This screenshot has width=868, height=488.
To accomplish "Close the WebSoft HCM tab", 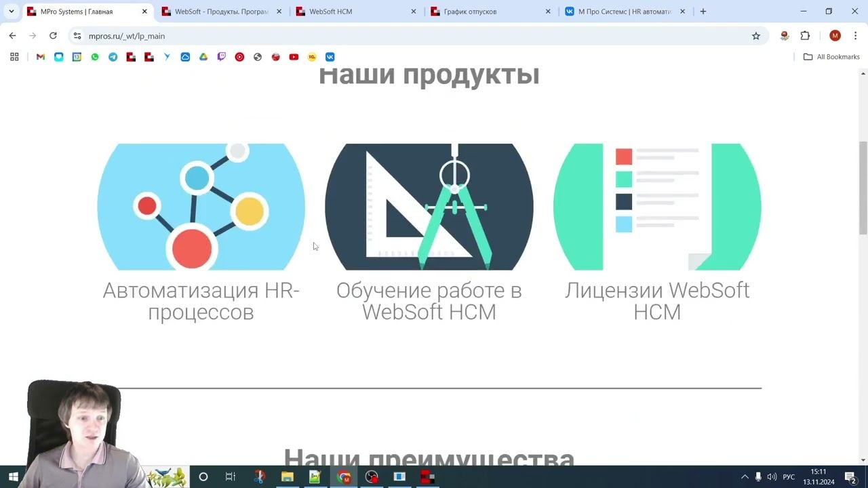I will pyautogui.click(x=414, y=12).
